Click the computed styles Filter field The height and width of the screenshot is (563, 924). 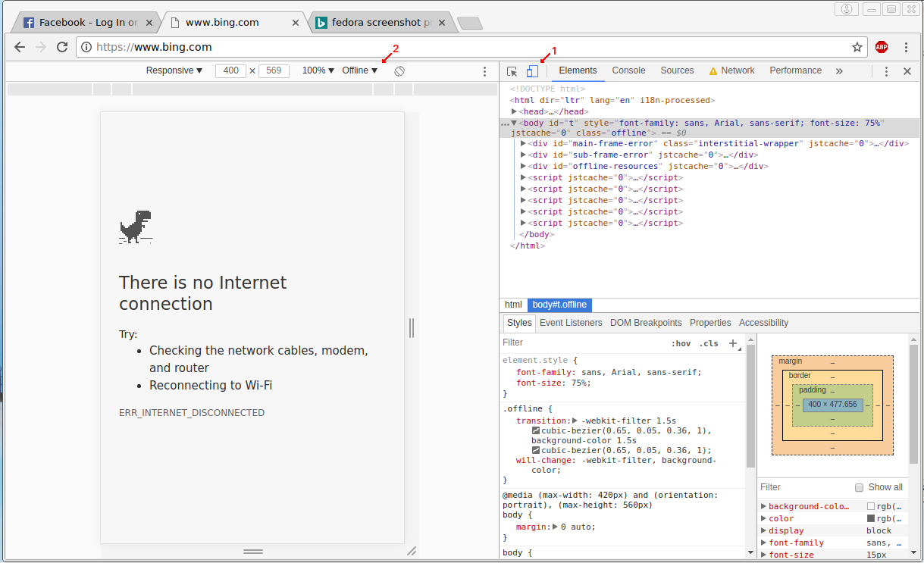[x=803, y=487]
